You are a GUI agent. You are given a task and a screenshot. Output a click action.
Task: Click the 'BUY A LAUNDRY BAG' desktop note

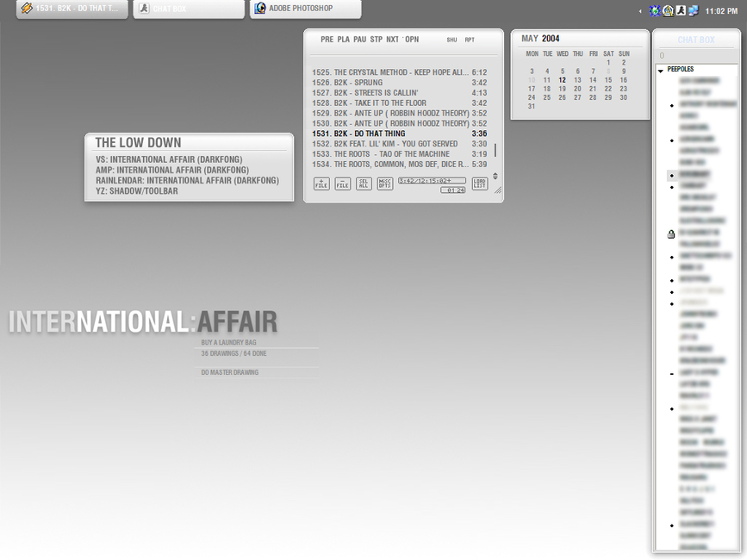pos(228,342)
